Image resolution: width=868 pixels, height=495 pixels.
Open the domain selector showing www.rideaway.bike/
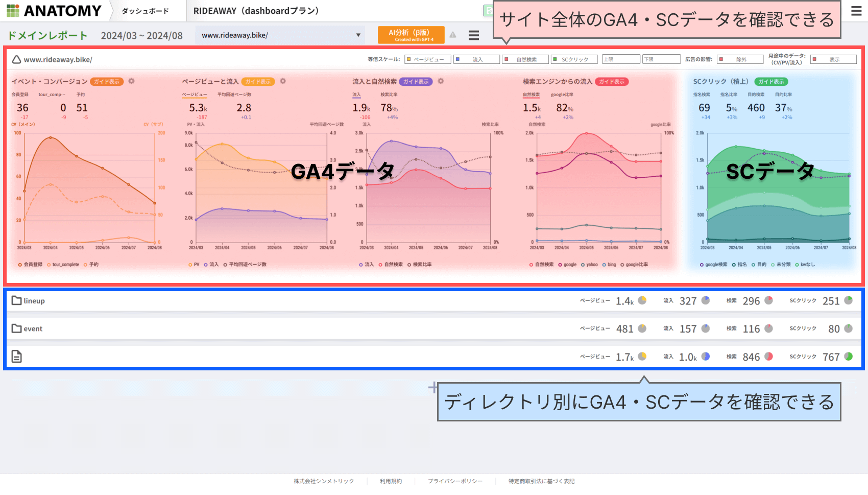[x=280, y=35]
